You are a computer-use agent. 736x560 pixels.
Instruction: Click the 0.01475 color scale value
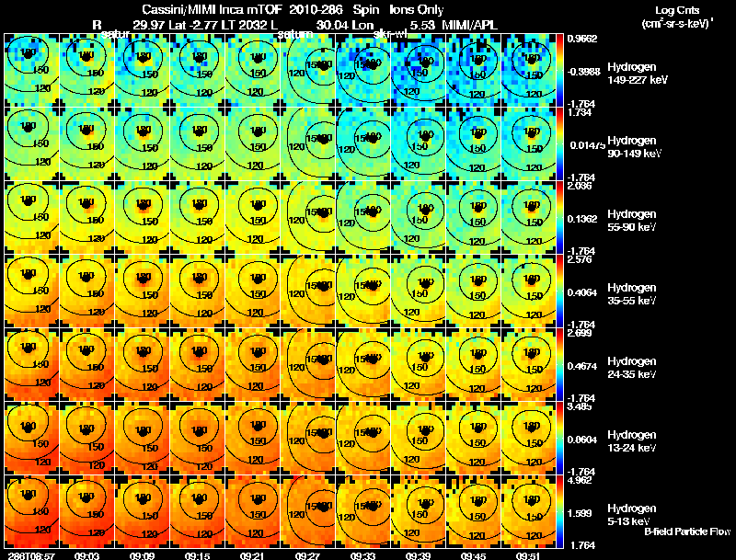coord(587,145)
